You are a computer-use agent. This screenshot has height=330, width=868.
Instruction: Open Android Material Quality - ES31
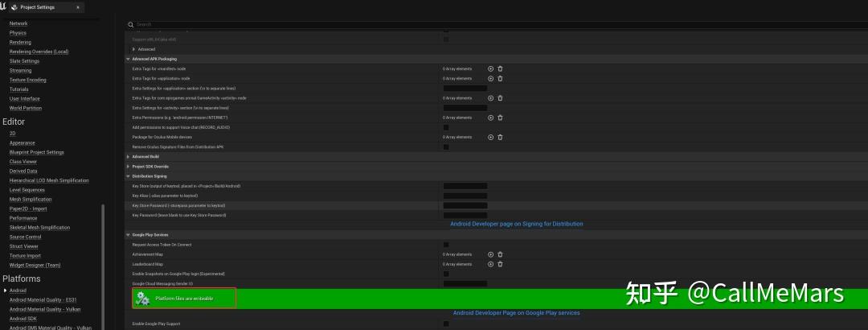coord(43,299)
